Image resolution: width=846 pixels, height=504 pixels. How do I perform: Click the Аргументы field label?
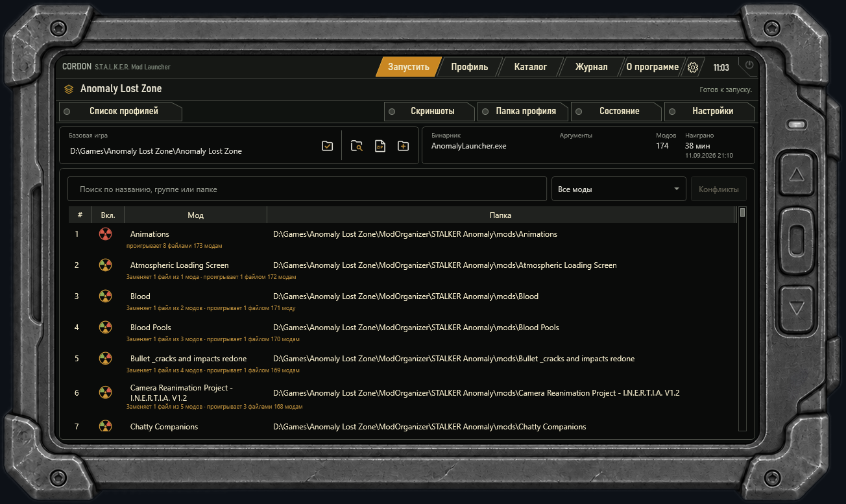tap(576, 136)
